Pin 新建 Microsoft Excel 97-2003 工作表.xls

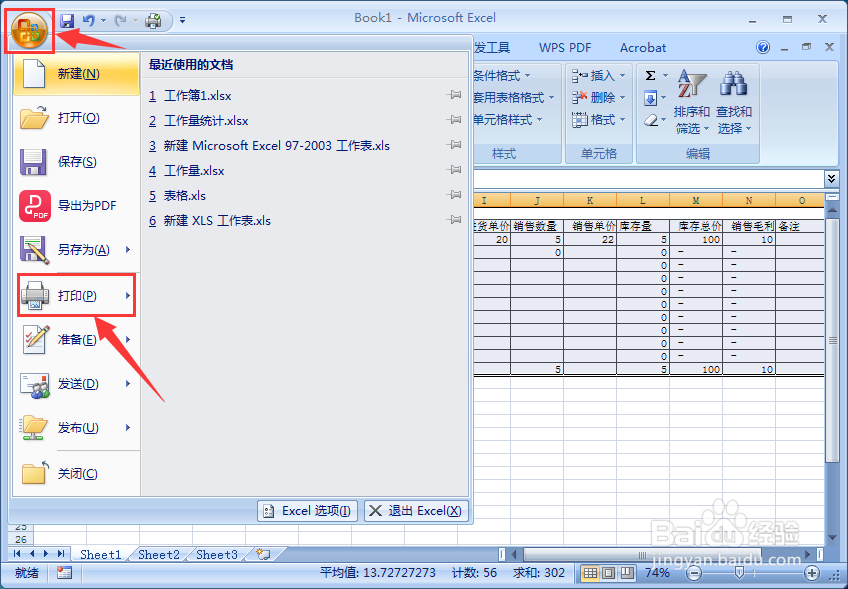pyautogui.click(x=454, y=145)
